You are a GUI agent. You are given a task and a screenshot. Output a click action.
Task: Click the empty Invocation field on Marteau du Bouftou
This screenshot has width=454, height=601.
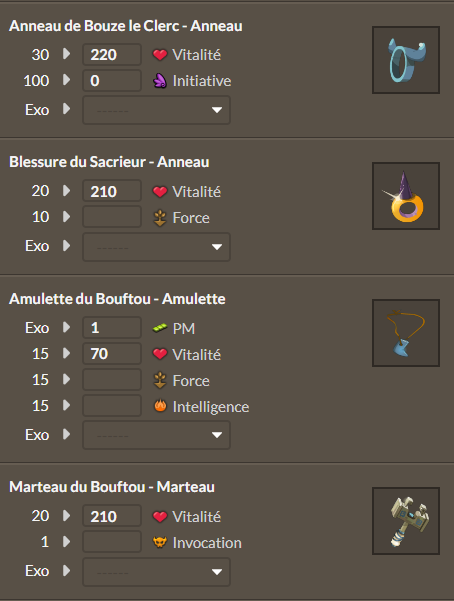tap(112, 542)
